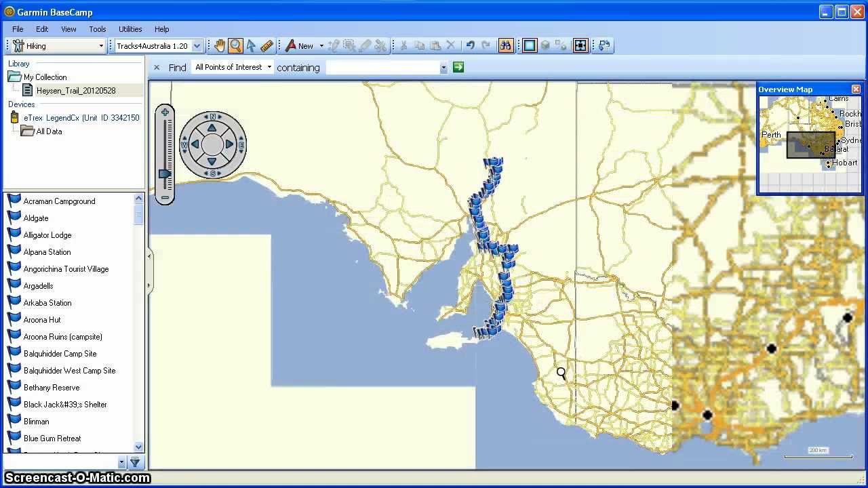Click the green Go search arrow

point(458,67)
